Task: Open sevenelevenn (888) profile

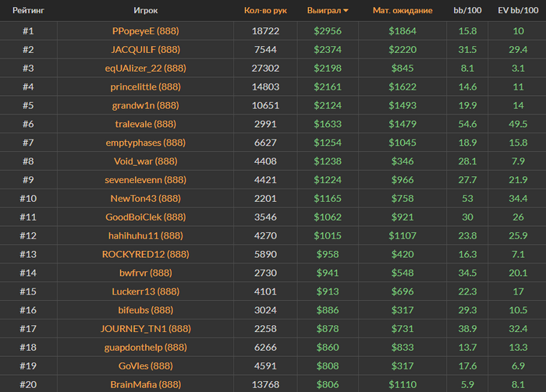Action: pos(145,180)
